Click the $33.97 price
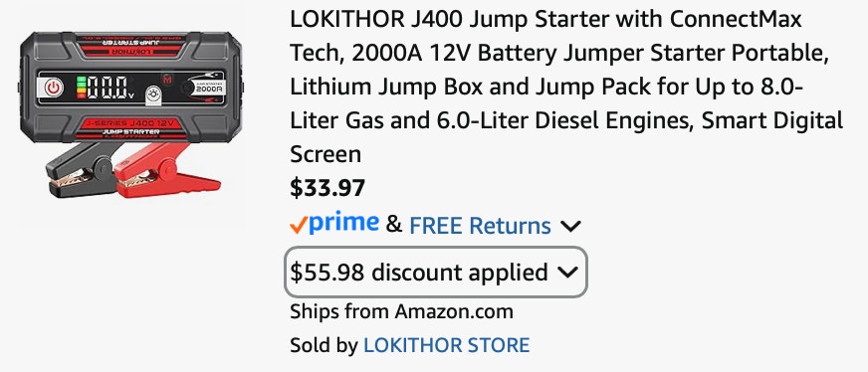The height and width of the screenshot is (372, 868). 327,188
